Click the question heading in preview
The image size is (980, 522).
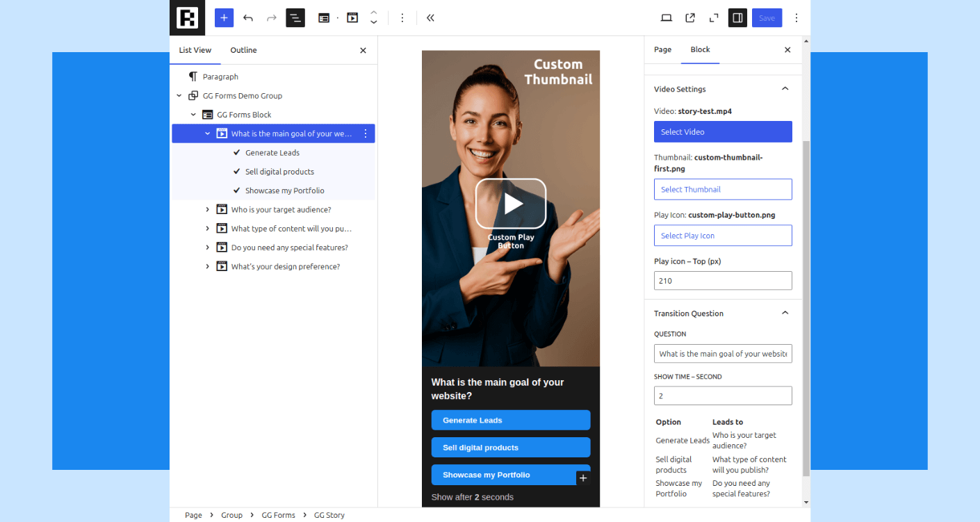coord(498,389)
